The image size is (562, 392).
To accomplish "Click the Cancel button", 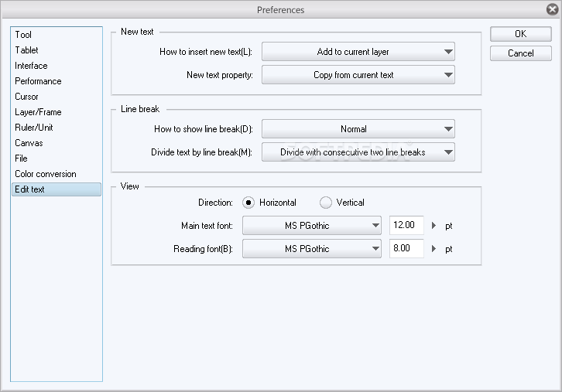I will 520,53.
